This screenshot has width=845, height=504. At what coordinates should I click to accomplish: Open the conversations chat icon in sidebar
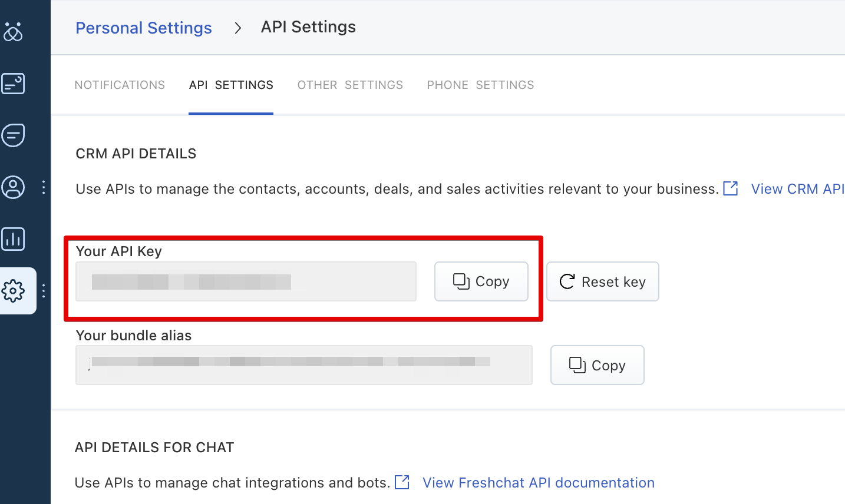(13, 135)
